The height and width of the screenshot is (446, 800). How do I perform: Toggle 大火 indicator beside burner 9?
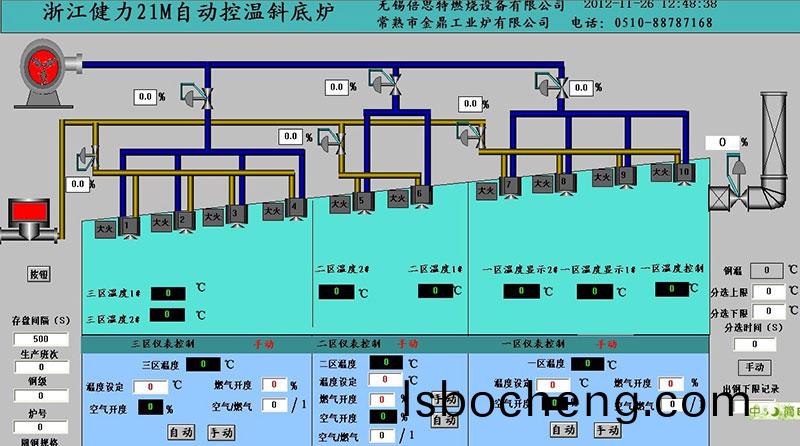pyautogui.click(x=602, y=177)
